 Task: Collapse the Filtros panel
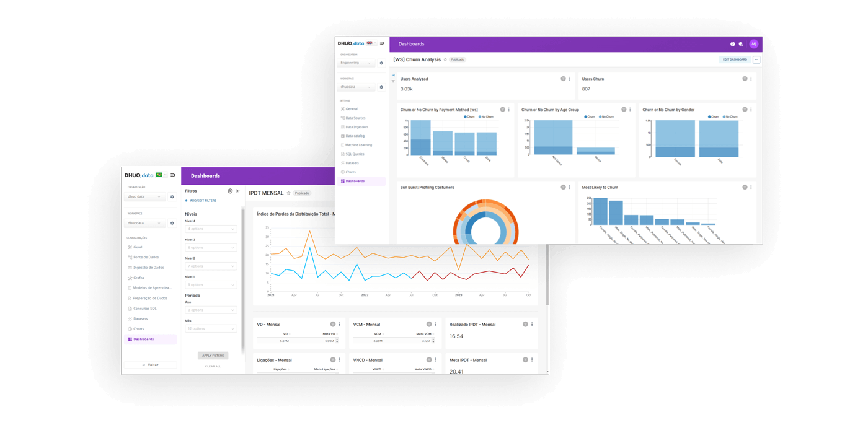[238, 191]
